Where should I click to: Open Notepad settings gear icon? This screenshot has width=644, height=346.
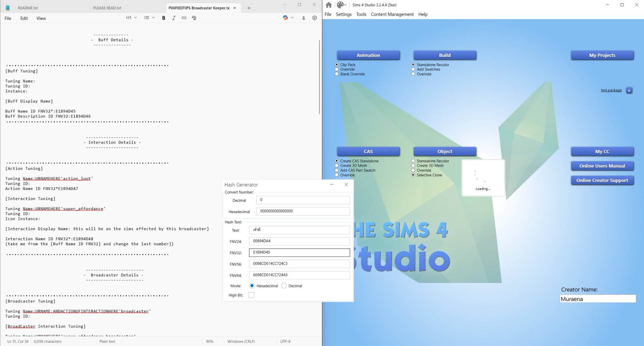pyautogui.click(x=315, y=18)
